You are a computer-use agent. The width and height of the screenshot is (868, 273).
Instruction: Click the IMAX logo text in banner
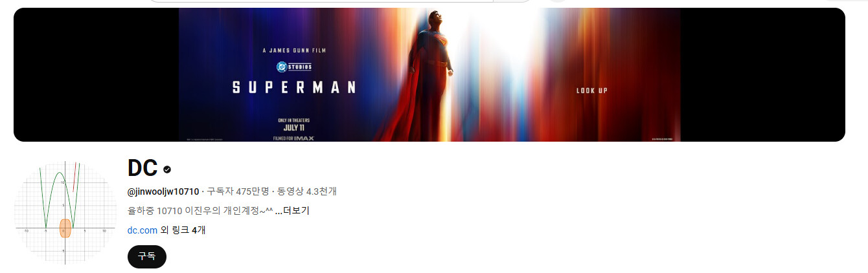click(306, 138)
